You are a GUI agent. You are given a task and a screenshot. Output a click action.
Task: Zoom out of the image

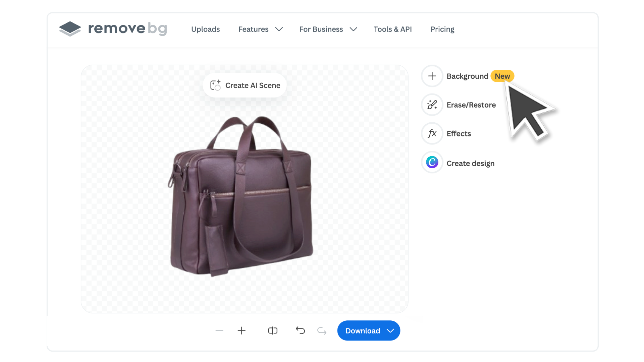(219, 330)
